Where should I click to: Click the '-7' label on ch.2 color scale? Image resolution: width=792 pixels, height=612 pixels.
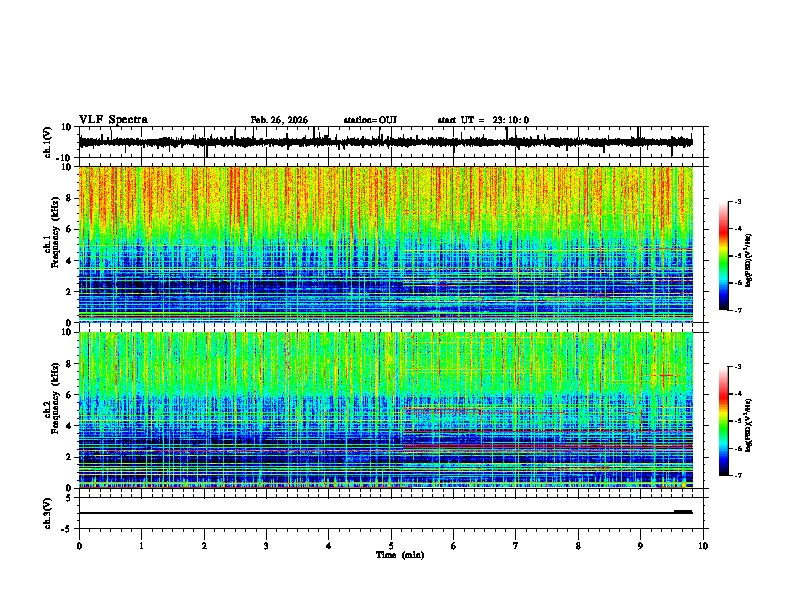coord(737,475)
